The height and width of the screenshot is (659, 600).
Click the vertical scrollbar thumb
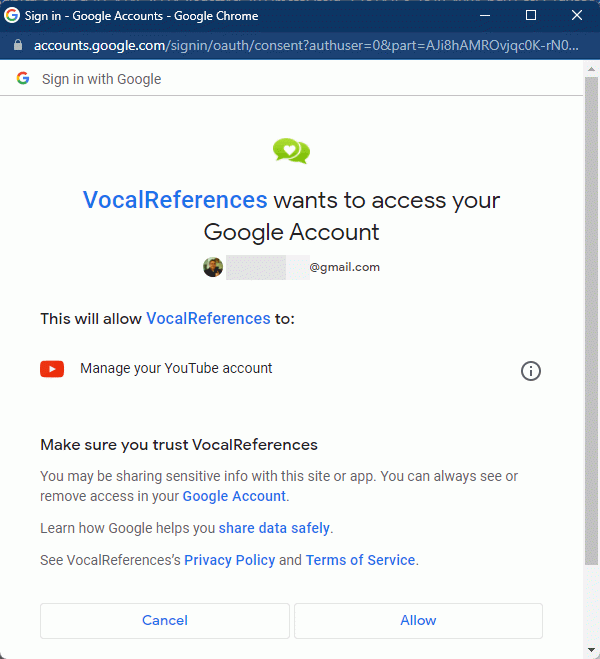click(x=592, y=321)
